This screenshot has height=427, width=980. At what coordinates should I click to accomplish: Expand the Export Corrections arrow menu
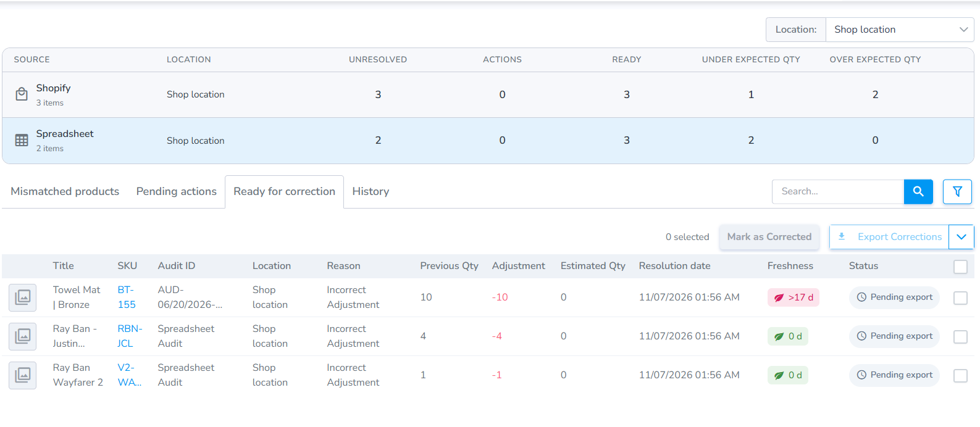click(x=961, y=237)
